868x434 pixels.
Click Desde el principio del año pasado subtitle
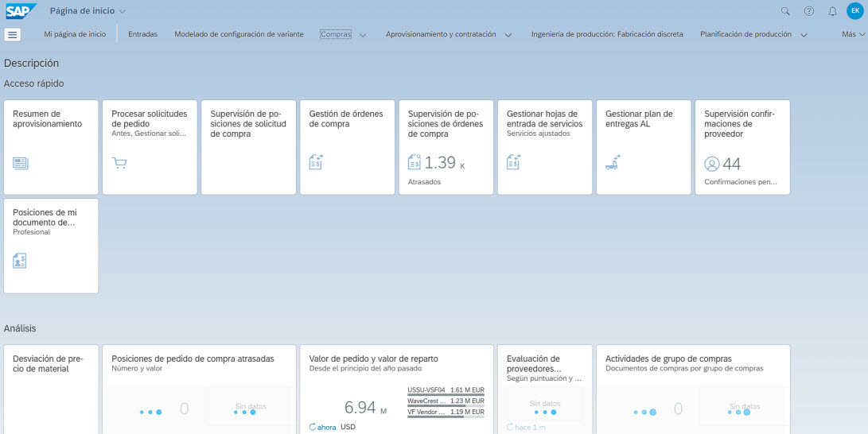pyautogui.click(x=365, y=368)
